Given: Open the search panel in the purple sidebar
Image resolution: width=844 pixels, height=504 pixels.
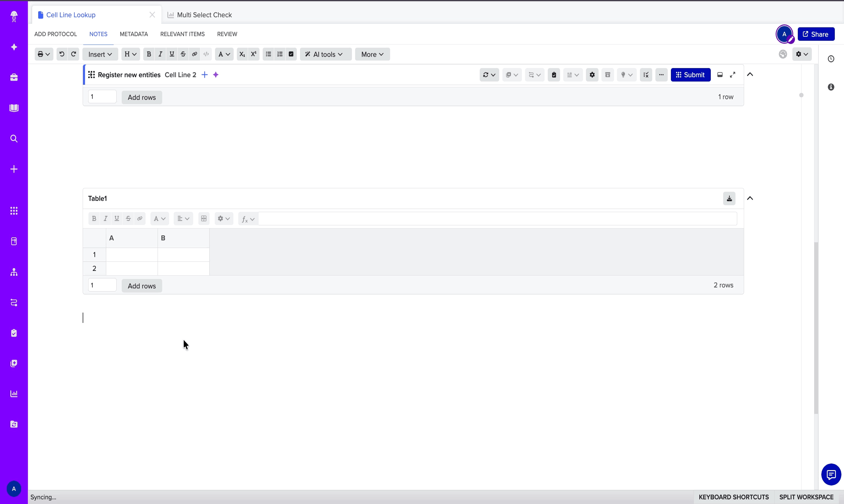Looking at the screenshot, I should (x=13, y=139).
